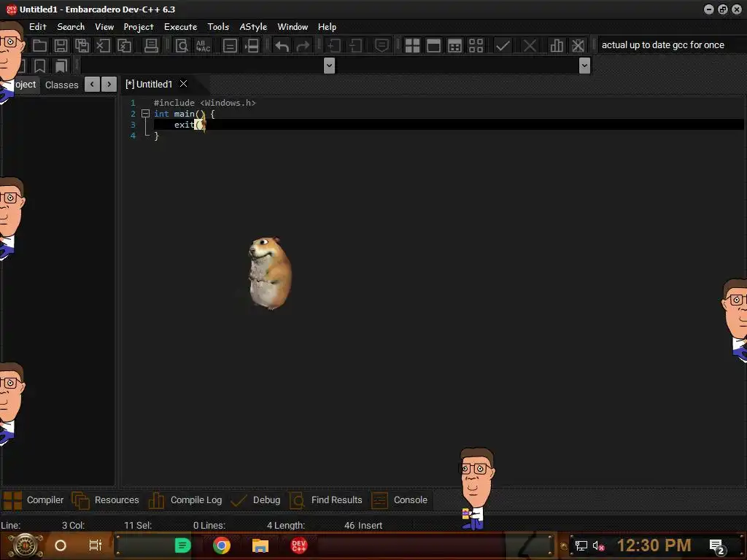747x560 pixels.
Task: Open the Help menu
Action: tap(328, 27)
